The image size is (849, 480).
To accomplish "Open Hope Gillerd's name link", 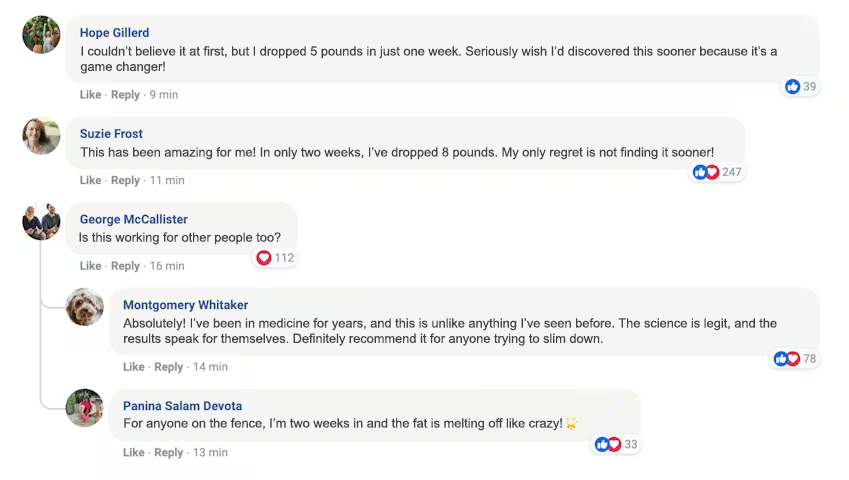I will (114, 33).
